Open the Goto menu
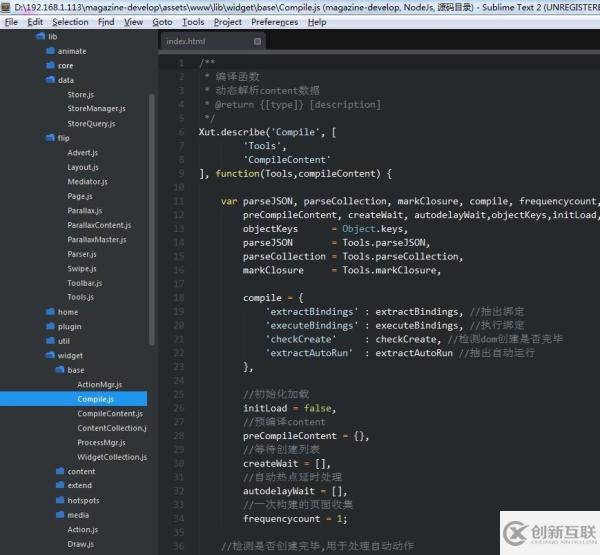The width and height of the screenshot is (600, 555). [x=162, y=22]
